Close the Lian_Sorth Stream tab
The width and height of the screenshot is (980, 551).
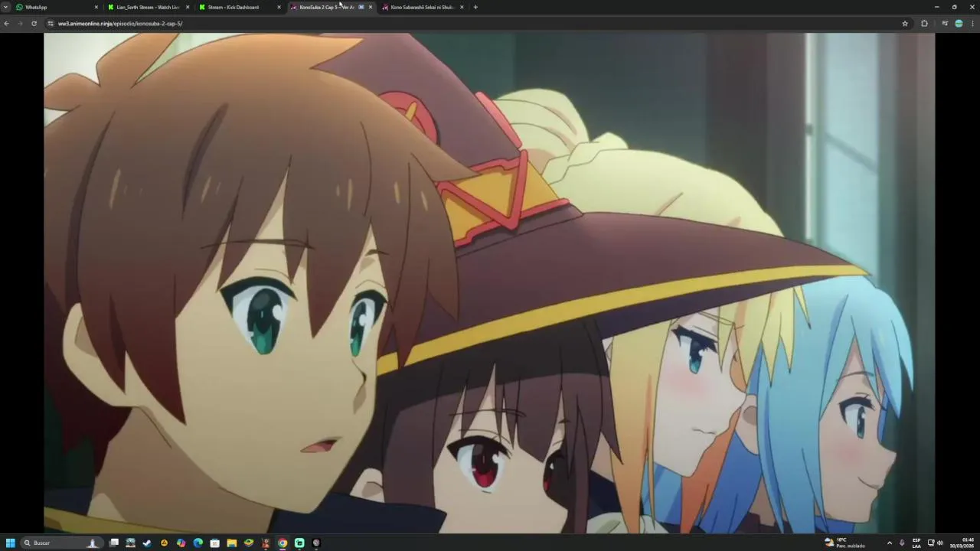click(x=188, y=7)
